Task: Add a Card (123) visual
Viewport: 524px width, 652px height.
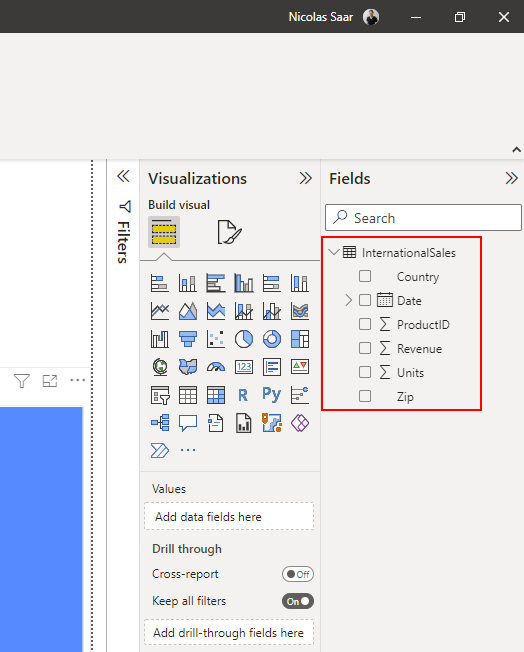Action: tap(244, 367)
